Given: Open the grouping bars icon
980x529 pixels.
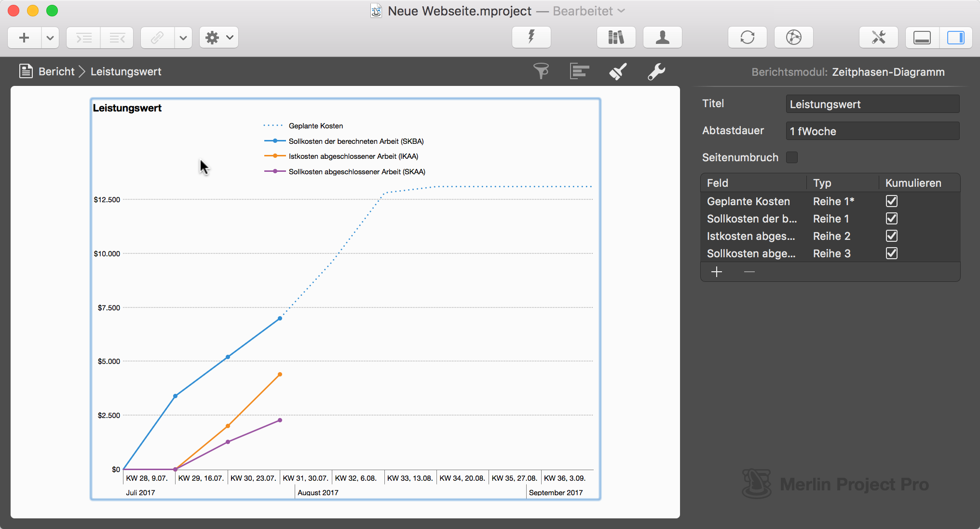Looking at the screenshot, I should 579,71.
